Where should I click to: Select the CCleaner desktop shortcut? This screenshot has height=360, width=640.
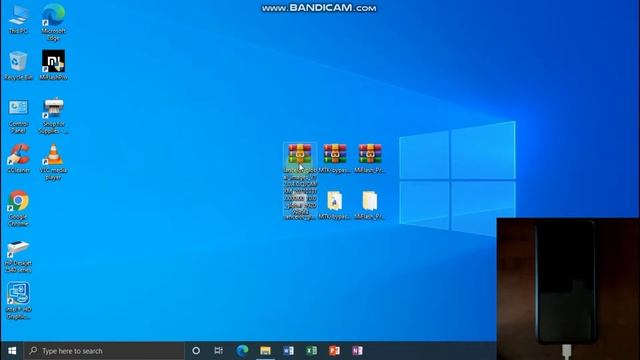[18, 158]
